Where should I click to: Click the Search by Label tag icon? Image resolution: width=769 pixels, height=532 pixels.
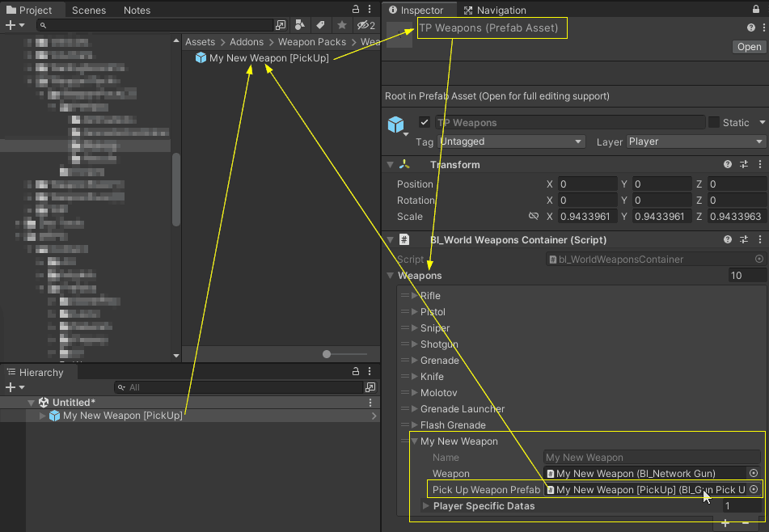pyautogui.click(x=321, y=25)
